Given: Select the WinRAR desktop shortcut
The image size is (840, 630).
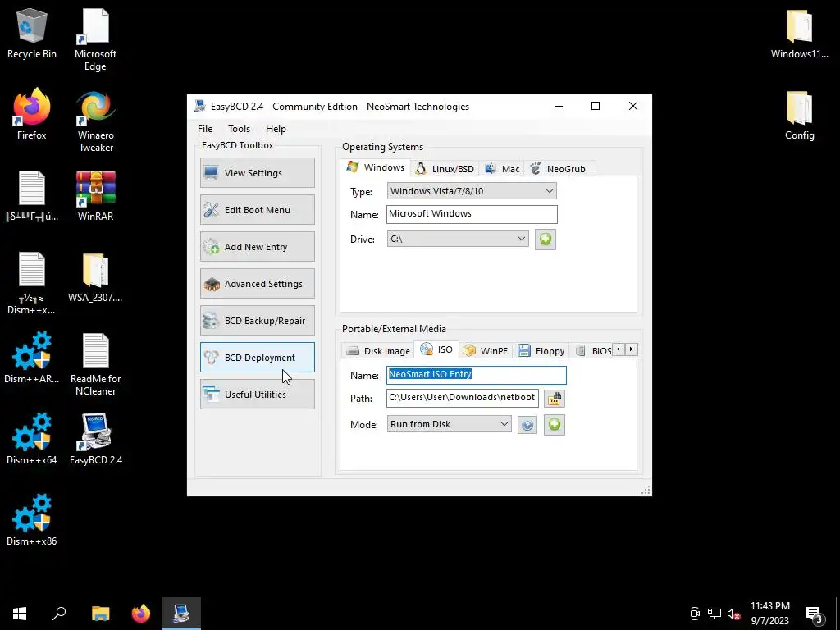Looking at the screenshot, I should click(x=95, y=196).
